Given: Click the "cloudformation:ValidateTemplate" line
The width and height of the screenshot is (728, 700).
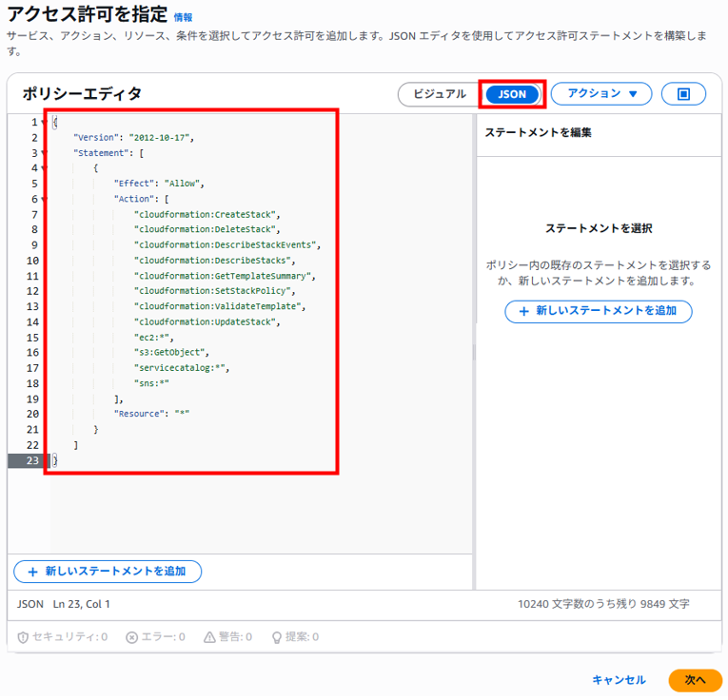Looking at the screenshot, I should point(220,306).
